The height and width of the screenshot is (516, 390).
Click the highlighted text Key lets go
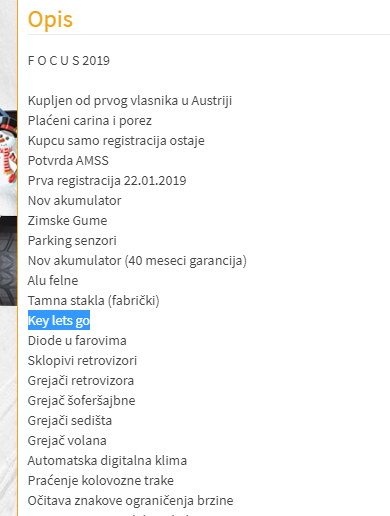(x=59, y=320)
